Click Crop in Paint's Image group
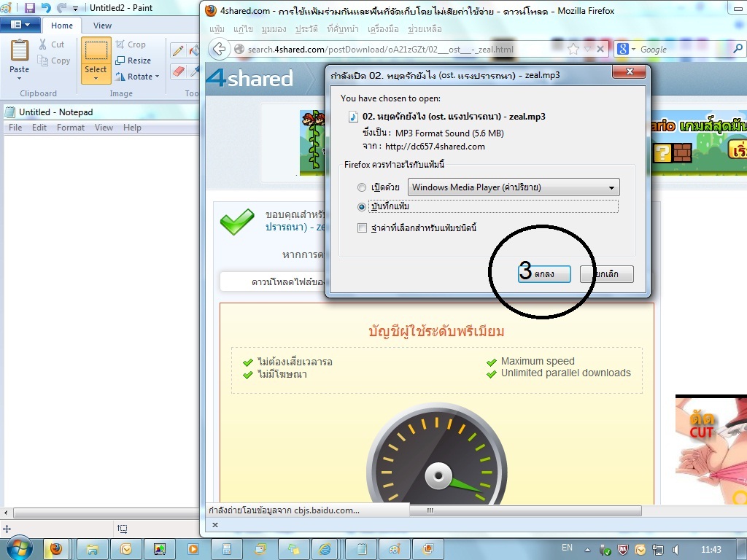The width and height of the screenshot is (747, 560). tap(131, 44)
